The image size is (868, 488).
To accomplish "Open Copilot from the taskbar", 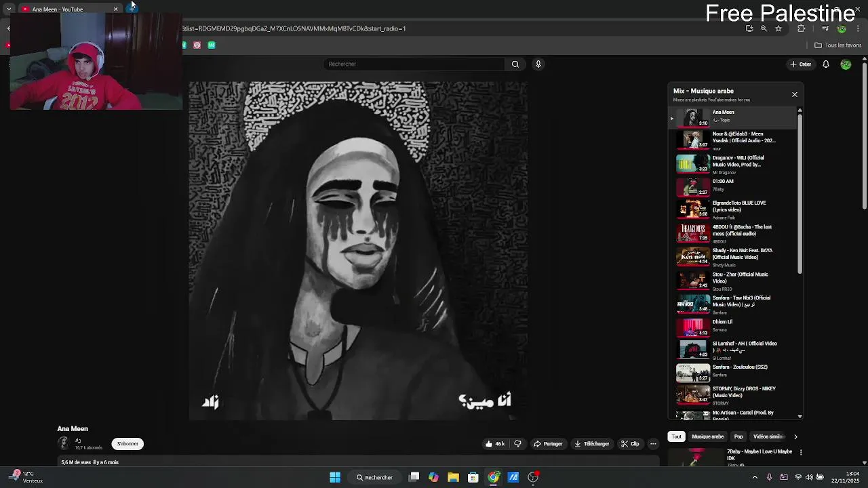I will point(433,477).
